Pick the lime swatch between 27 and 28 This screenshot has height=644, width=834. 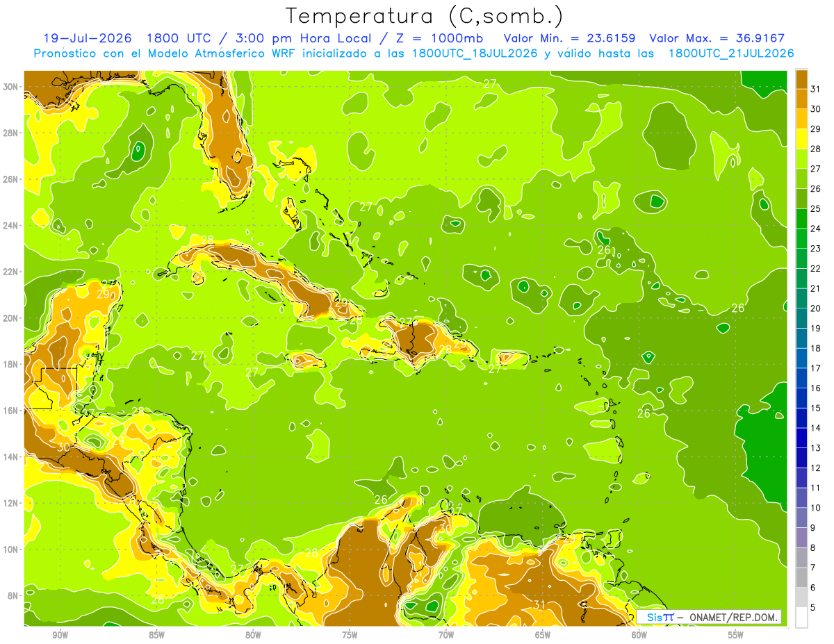[x=801, y=158]
